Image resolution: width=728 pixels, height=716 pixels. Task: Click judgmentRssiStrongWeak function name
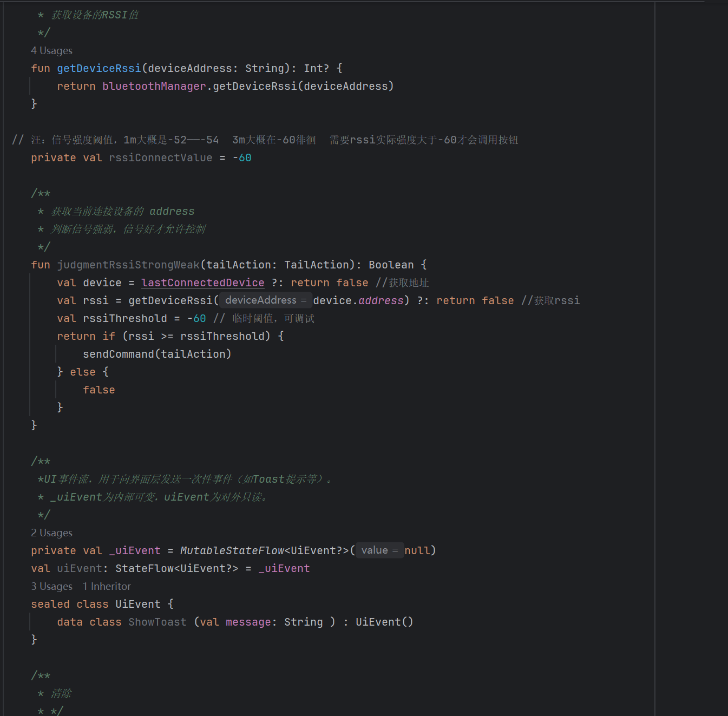[128, 265]
